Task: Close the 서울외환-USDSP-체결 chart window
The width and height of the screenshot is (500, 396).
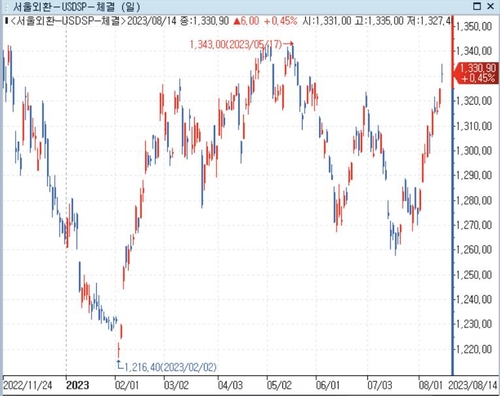Action: coord(491,6)
